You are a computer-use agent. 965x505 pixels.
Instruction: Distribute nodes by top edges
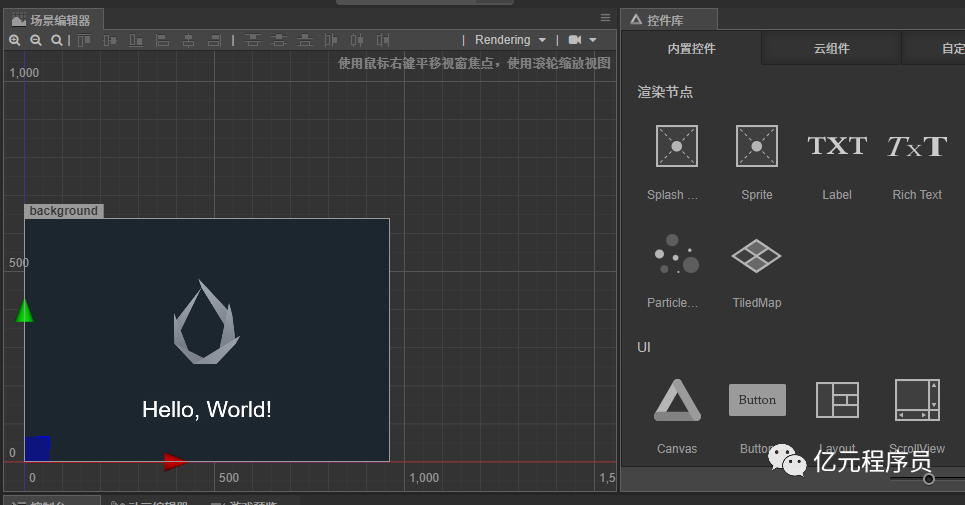[x=252, y=41]
